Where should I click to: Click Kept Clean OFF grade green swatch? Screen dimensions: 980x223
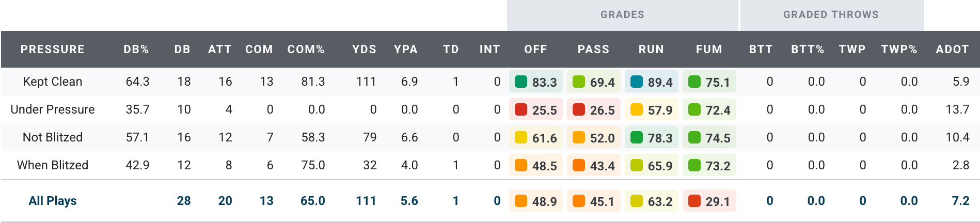pyautogui.click(x=521, y=82)
